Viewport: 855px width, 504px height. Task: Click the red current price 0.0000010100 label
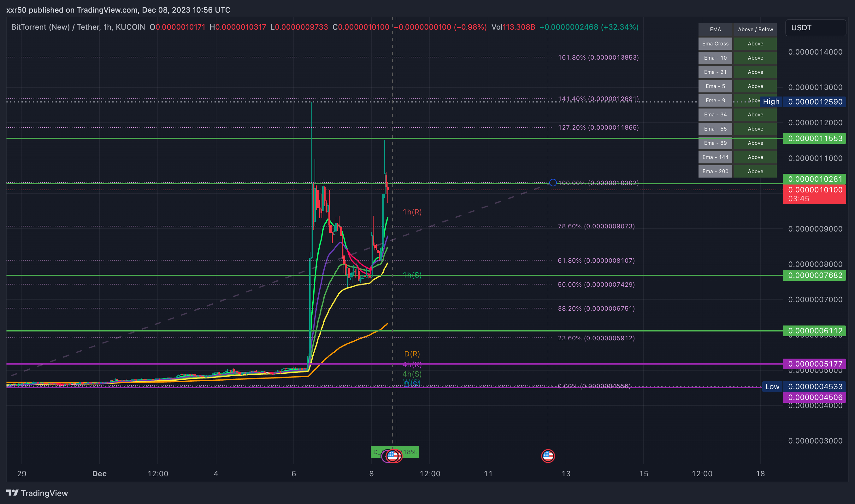[814, 194]
